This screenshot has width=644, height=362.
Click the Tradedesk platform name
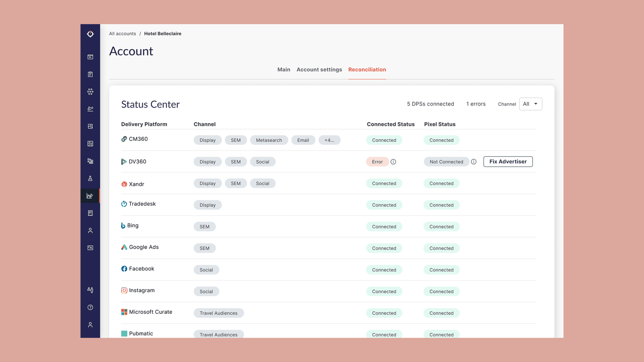[142, 204]
